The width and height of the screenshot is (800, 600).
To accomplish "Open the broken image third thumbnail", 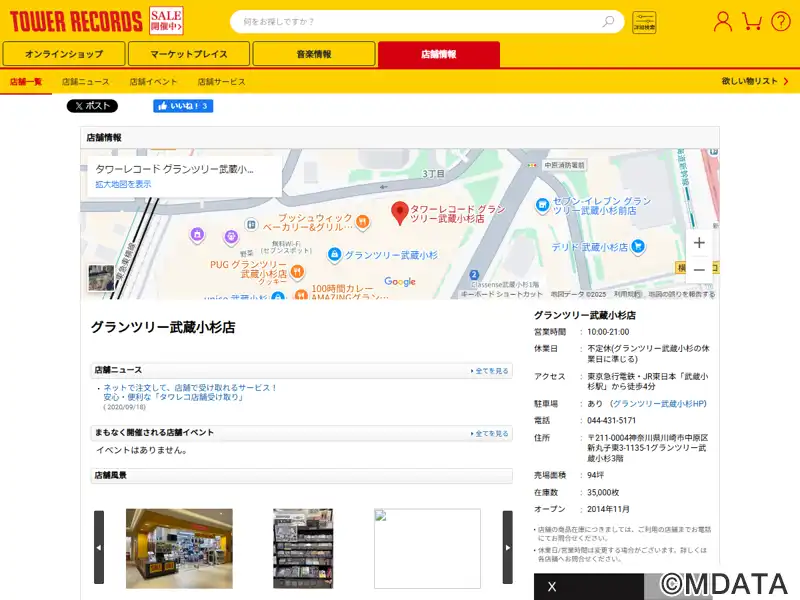I will [x=427, y=548].
